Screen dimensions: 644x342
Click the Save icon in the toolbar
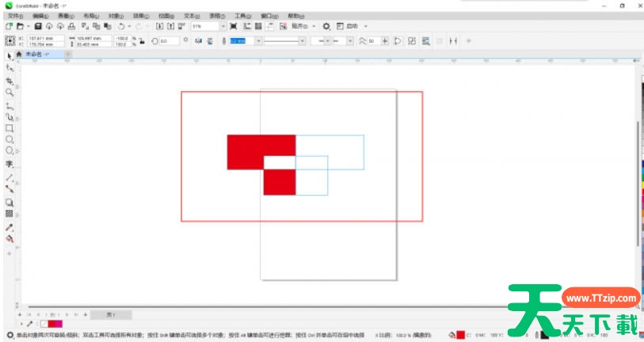[x=37, y=26]
